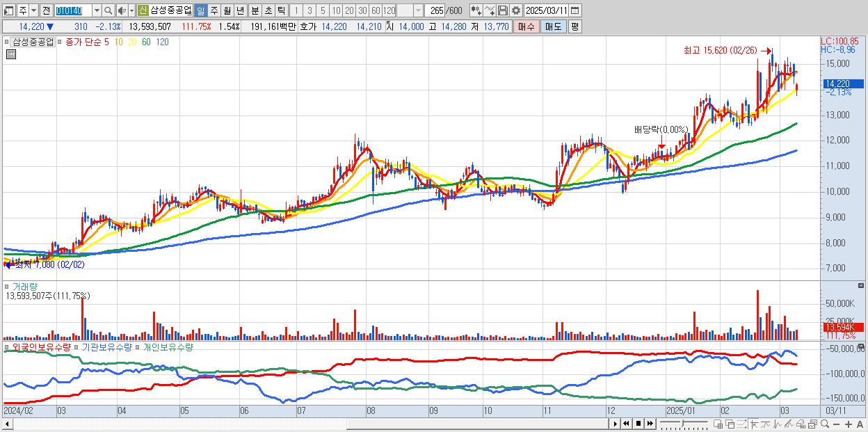
Task: Choose the 10 interval button
Action: (336, 10)
